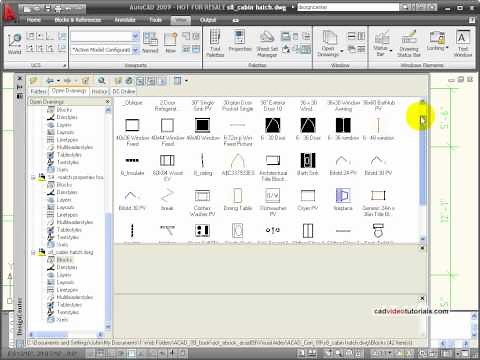Open Search in DesignCenter toolbar
Image resolution: width=480 pixels, height=360 pixels.
tap(101, 81)
